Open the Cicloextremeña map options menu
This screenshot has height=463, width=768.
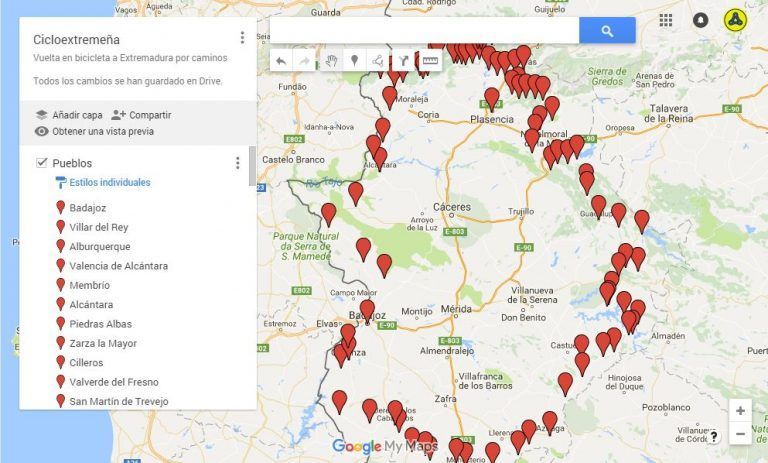[242, 38]
